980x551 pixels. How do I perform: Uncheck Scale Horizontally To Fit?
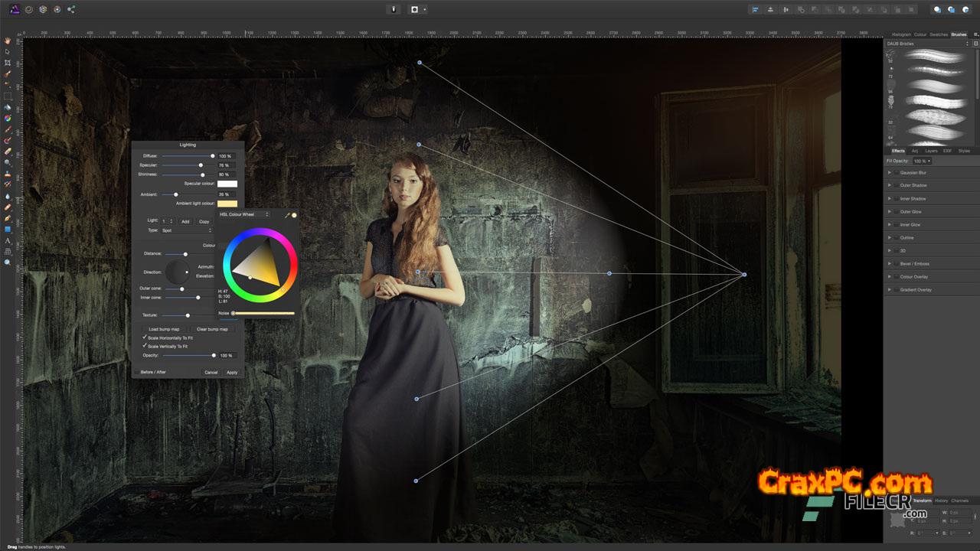click(145, 337)
